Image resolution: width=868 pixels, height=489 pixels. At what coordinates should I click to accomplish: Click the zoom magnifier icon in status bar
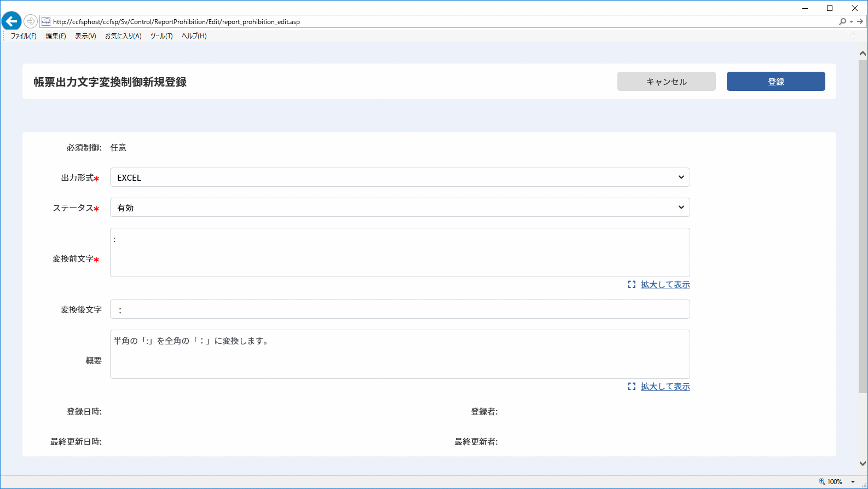click(x=821, y=482)
